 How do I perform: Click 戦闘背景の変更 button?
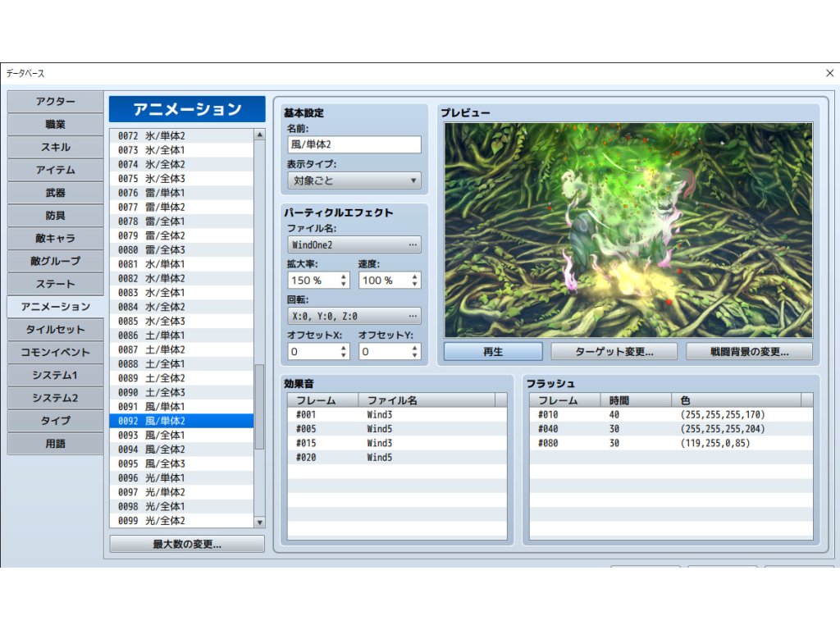(749, 352)
